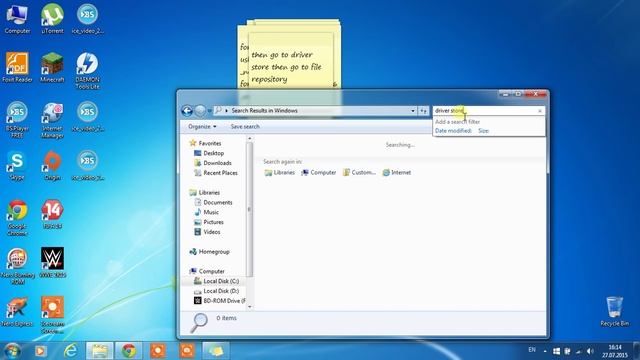Open the WWE game desktop shortcut
640x360 pixels.
[52, 263]
